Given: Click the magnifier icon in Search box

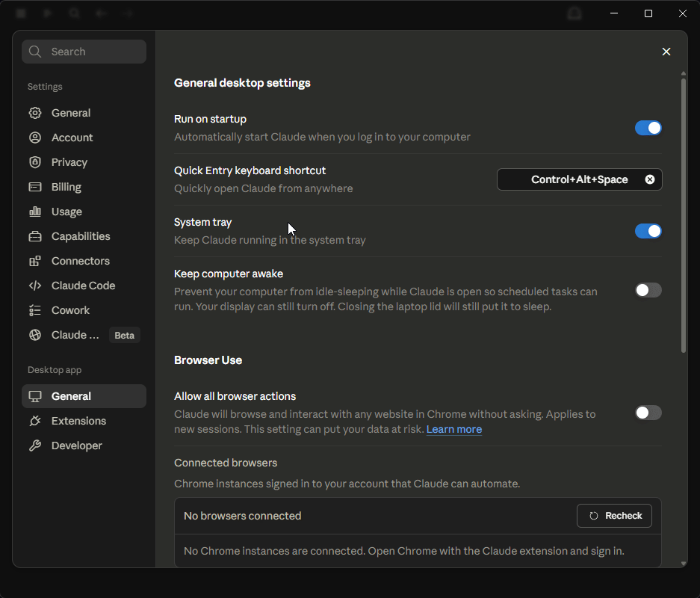Looking at the screenshot, I should 35,52.
